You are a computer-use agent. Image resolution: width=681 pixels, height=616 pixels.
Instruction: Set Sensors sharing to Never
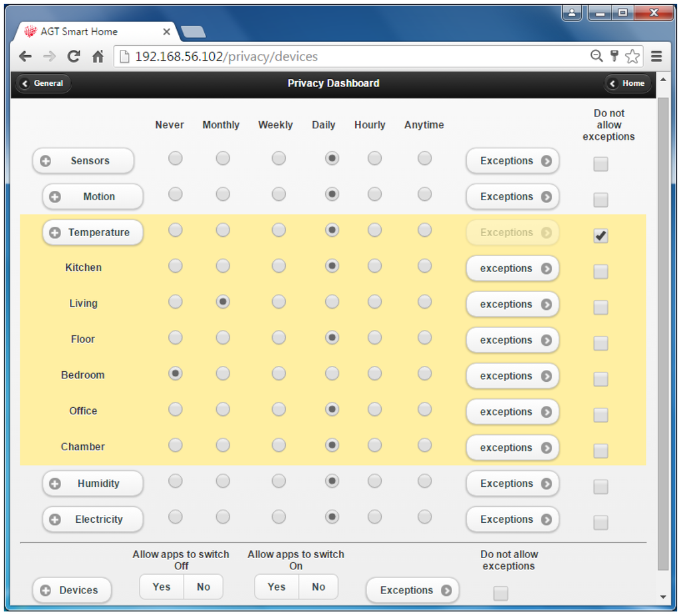pos(176,158)
